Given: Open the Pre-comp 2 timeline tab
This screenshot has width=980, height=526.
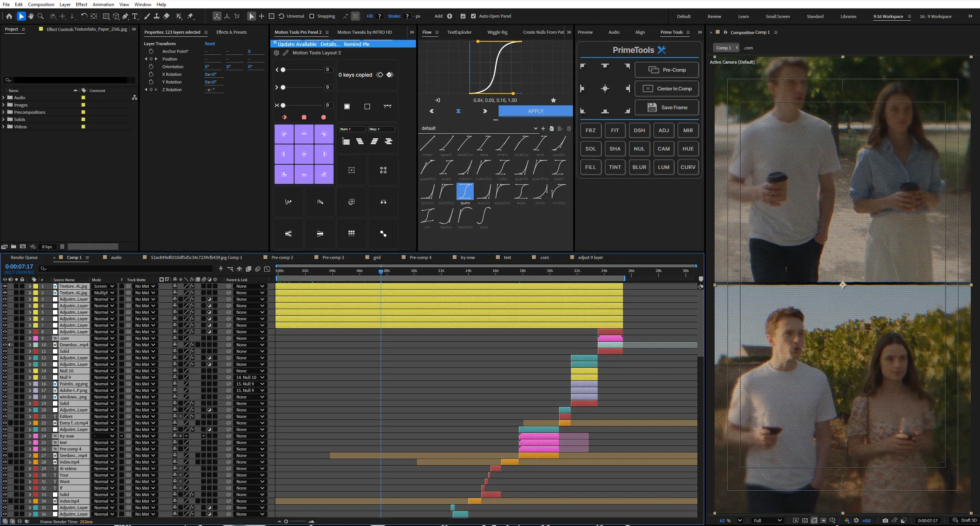Looking at the screenshot, I should tap(282, 257).
